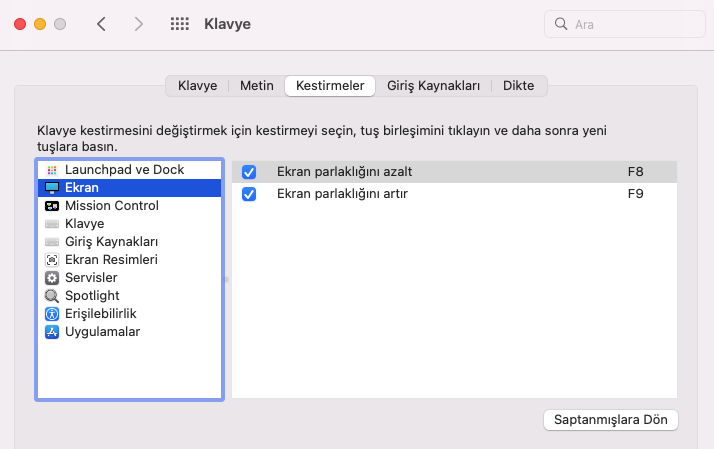Open the Metin tab
The height and width of the screenshot is (449, 714).
click(x=257, y=86)
